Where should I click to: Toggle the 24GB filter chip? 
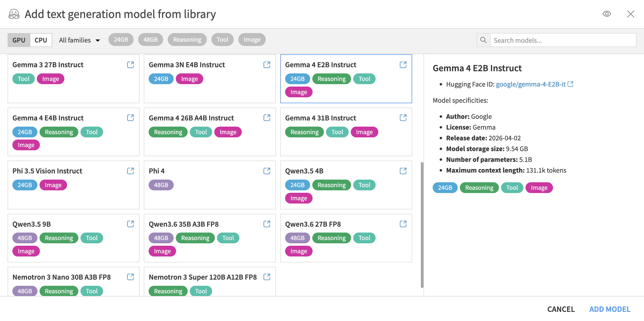click(x=121, y=40)
